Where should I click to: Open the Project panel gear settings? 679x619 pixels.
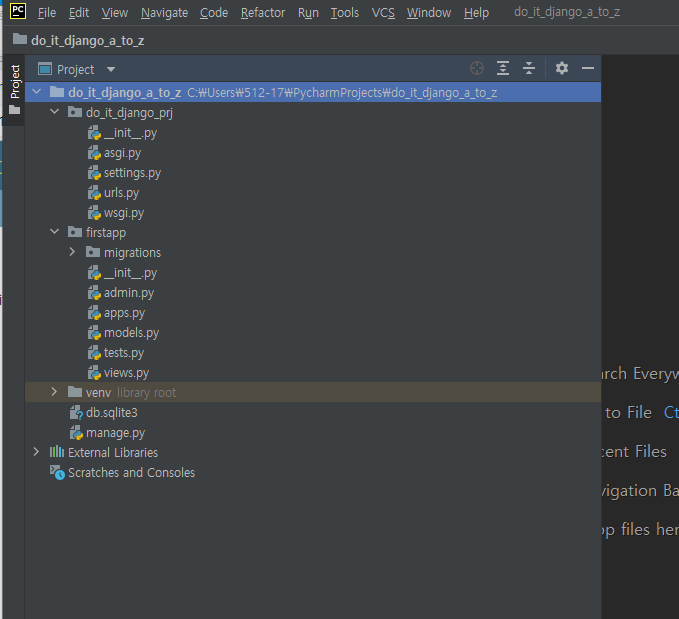[x=562, y=68]
